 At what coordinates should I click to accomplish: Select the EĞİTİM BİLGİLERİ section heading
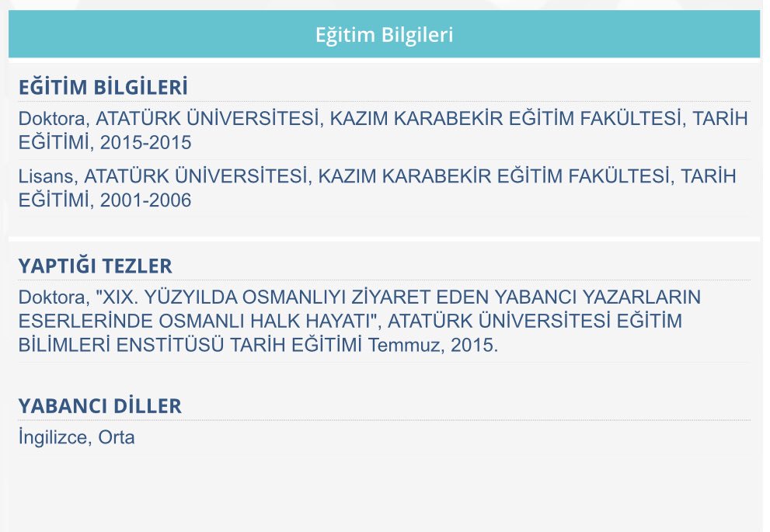coord(103,87)
